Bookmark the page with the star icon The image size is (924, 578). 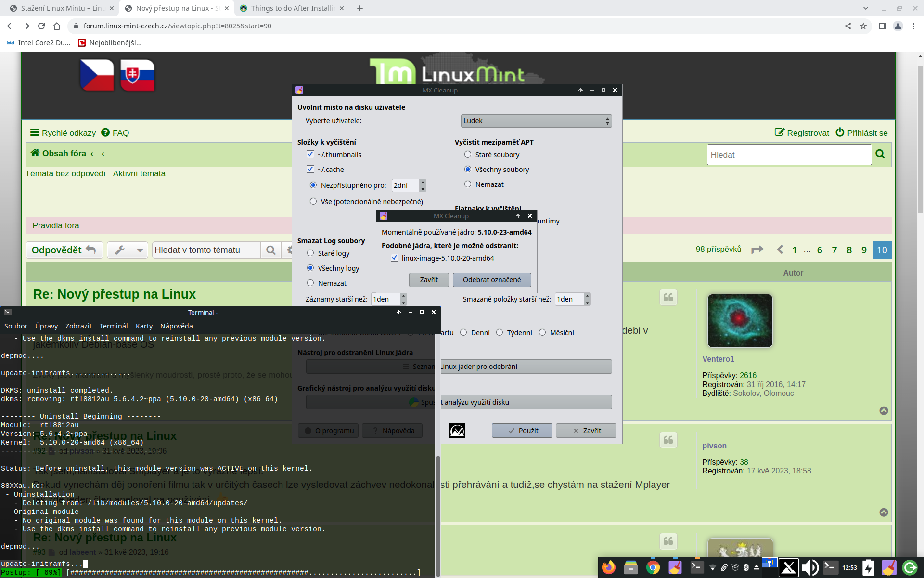point(863,26)
